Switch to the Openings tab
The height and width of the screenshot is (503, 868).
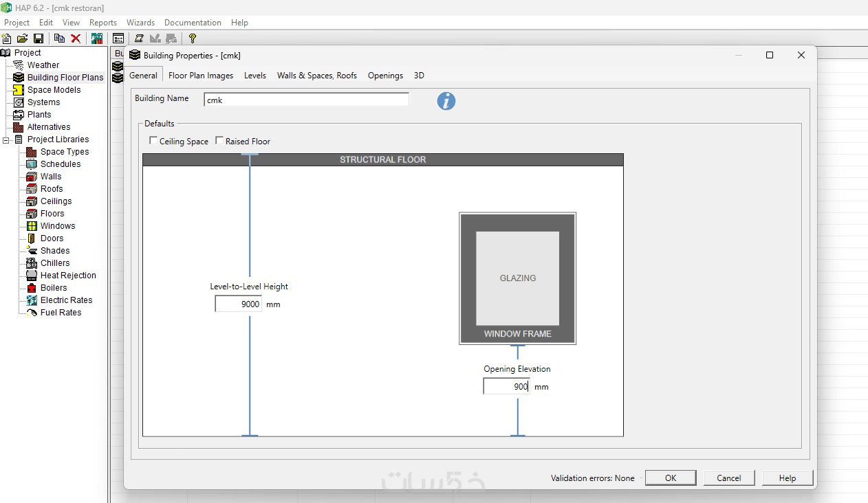385,76
